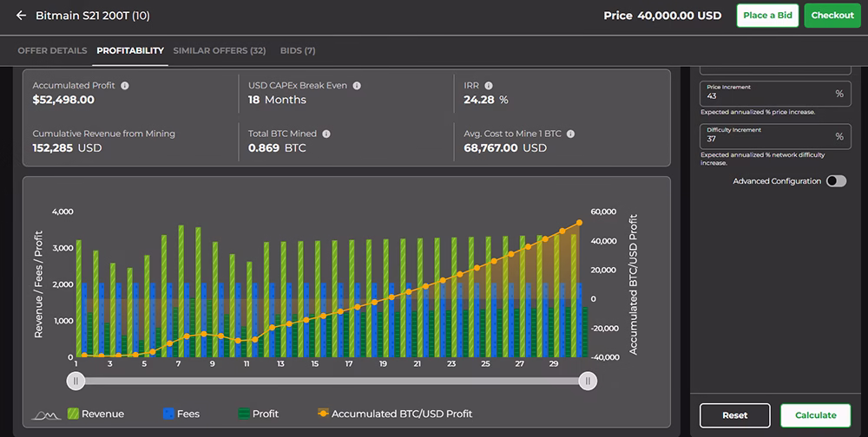Screen dimensions: 868x437
Task: Click the Difficulty Increment input field
Action: point(775,137)
